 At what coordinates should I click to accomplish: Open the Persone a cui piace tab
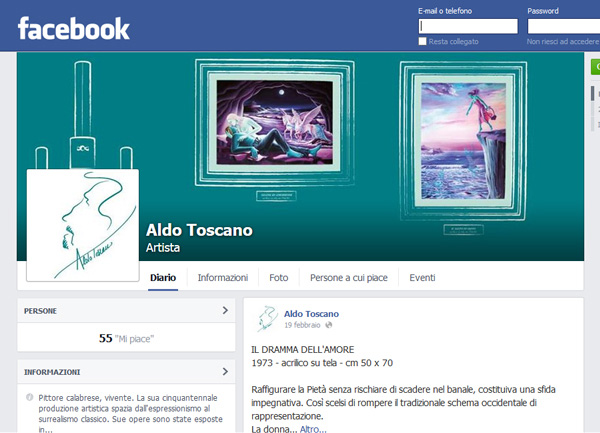[x=349, y=278]
